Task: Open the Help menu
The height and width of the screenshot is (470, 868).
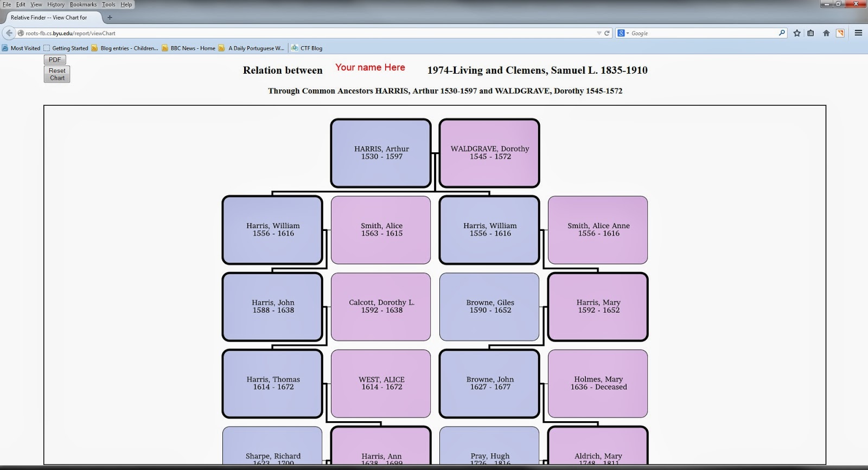Action: pyautogui.click(x=126, y=4)
